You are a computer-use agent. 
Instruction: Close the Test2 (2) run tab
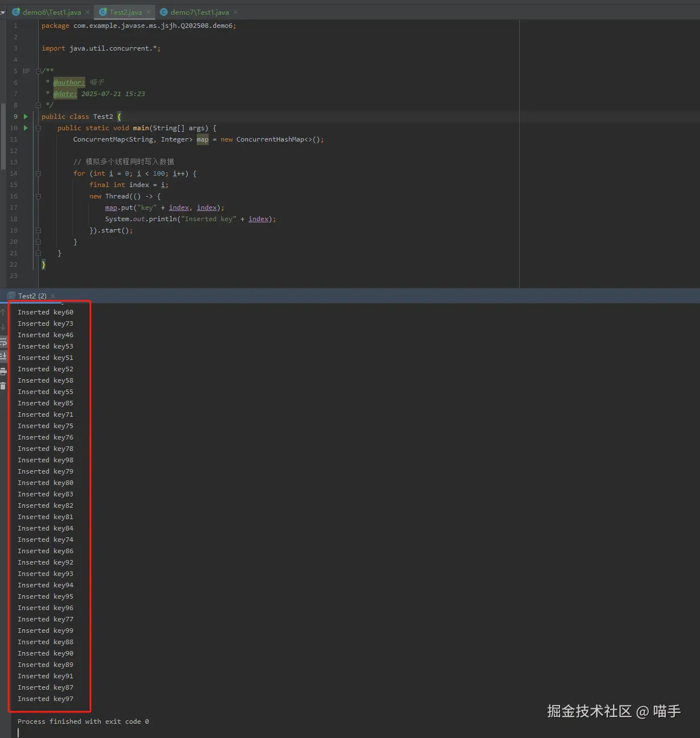[x=53, y=296]
